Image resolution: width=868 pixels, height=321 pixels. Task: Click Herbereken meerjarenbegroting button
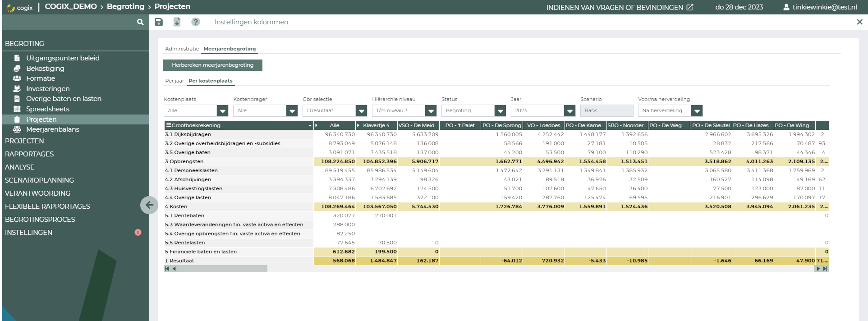pos(212,65)
